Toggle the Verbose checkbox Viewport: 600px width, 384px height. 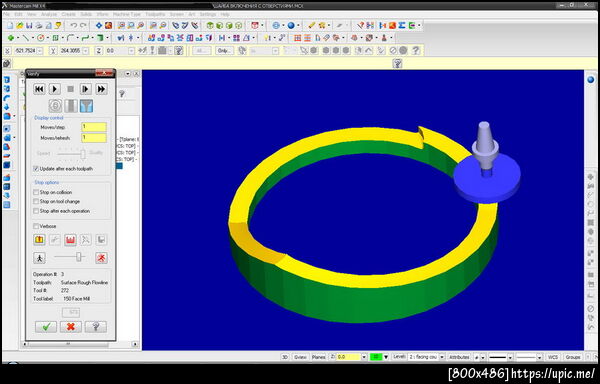tap(36, 226)
